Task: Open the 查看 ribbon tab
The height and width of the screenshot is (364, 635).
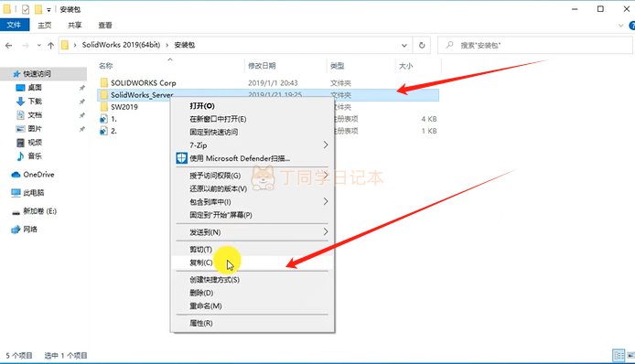Action: [105, 25]
